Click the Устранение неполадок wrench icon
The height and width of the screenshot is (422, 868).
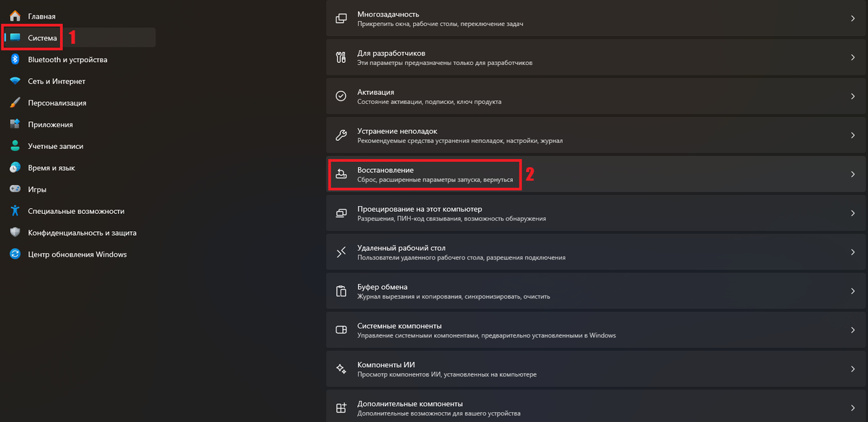pyautogui.click(x=341, y=134)
